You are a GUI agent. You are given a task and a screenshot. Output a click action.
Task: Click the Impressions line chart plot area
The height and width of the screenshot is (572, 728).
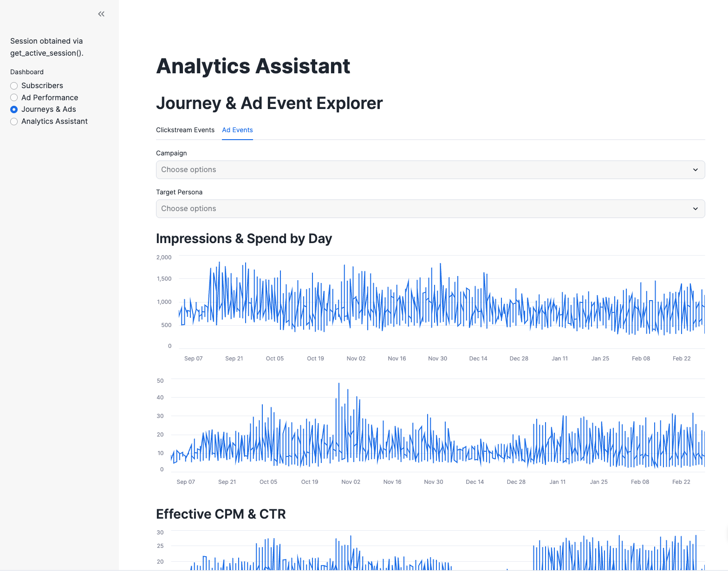click(x=441, y=302)
